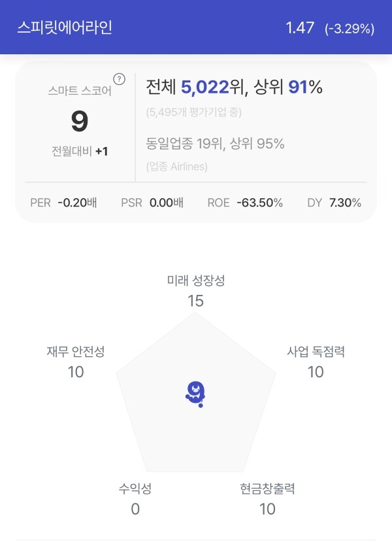
Task: Select the 스마트 스코어 label
Action: (80, 91)
